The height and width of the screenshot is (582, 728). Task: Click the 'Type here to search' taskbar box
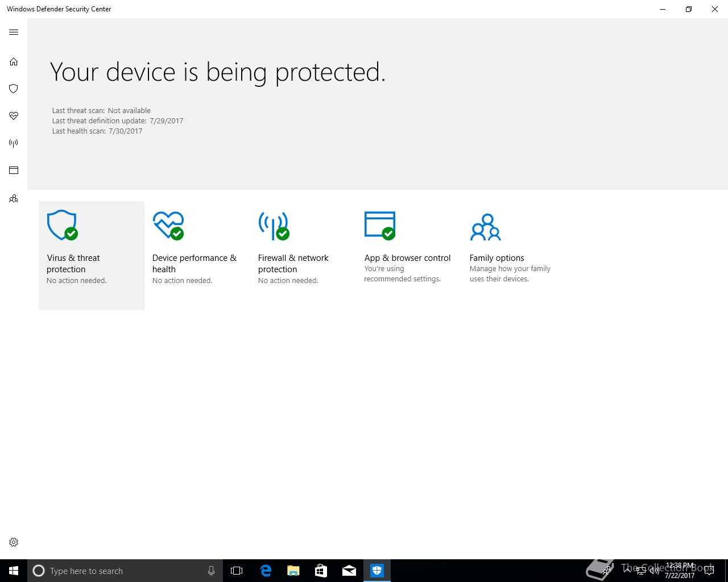tap(125, 571)
